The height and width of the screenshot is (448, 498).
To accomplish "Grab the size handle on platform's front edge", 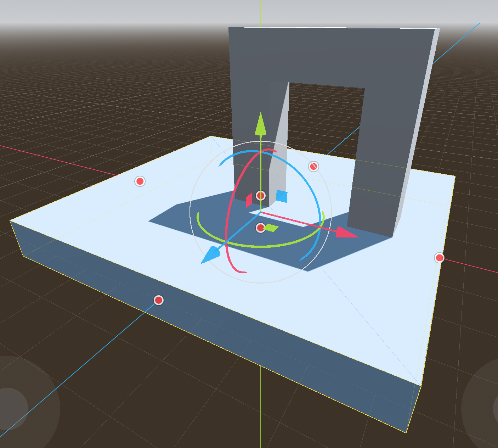I will click(x=158, y=300).
